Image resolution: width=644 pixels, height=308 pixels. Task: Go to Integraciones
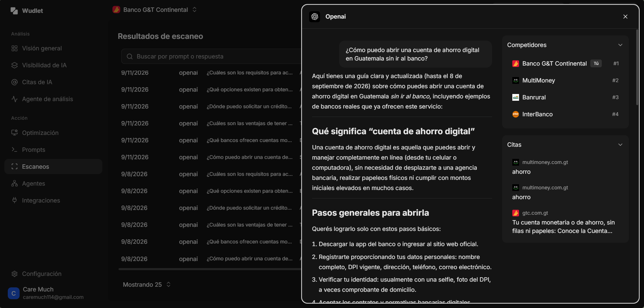pyautogui.click(x=53, y=200)
